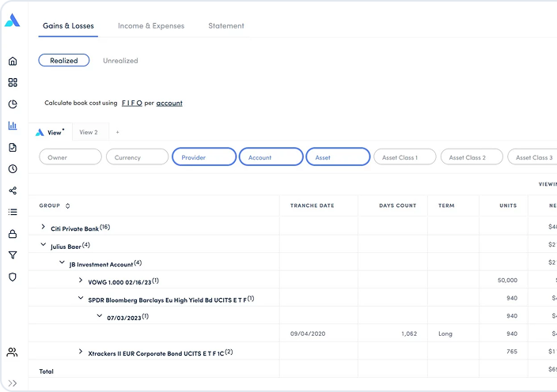The height and width of the screenshot is (392, 557).
Task: Click the JB Investment Account name
Action: pos(101,265)
